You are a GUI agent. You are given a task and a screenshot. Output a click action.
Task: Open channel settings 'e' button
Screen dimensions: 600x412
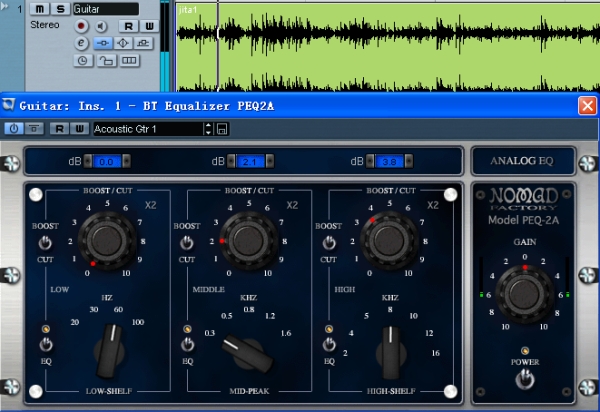[x=81, y=43]
